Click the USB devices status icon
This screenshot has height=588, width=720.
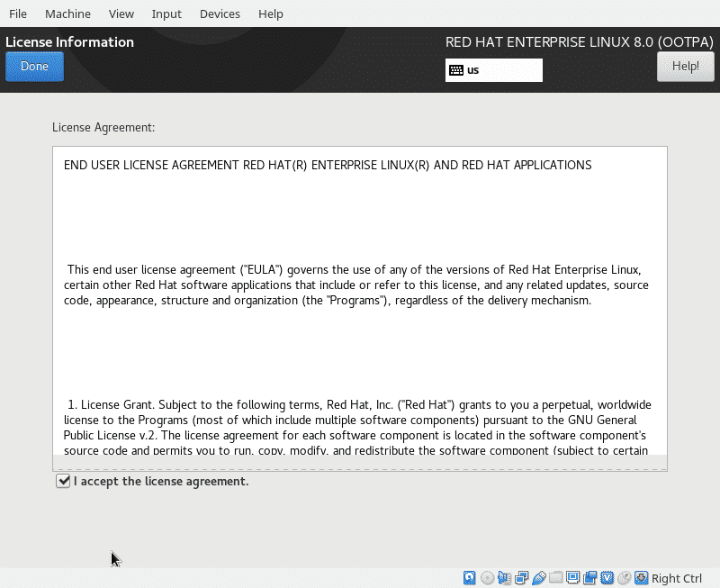coord(538,577)
